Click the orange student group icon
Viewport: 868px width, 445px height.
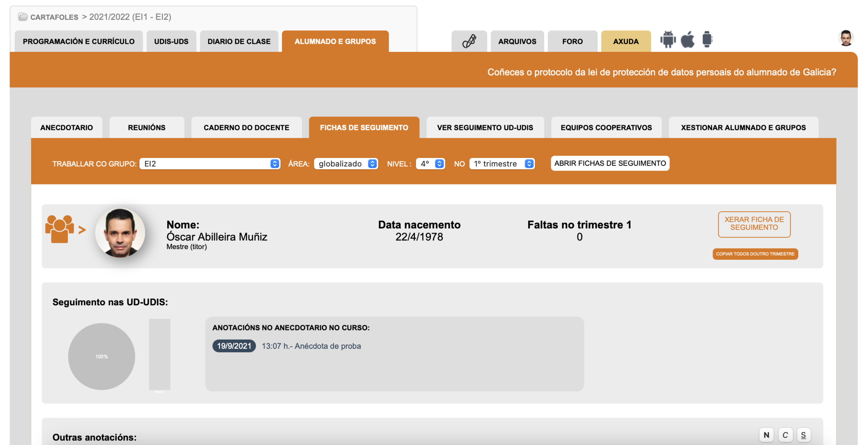pos(60,229)
